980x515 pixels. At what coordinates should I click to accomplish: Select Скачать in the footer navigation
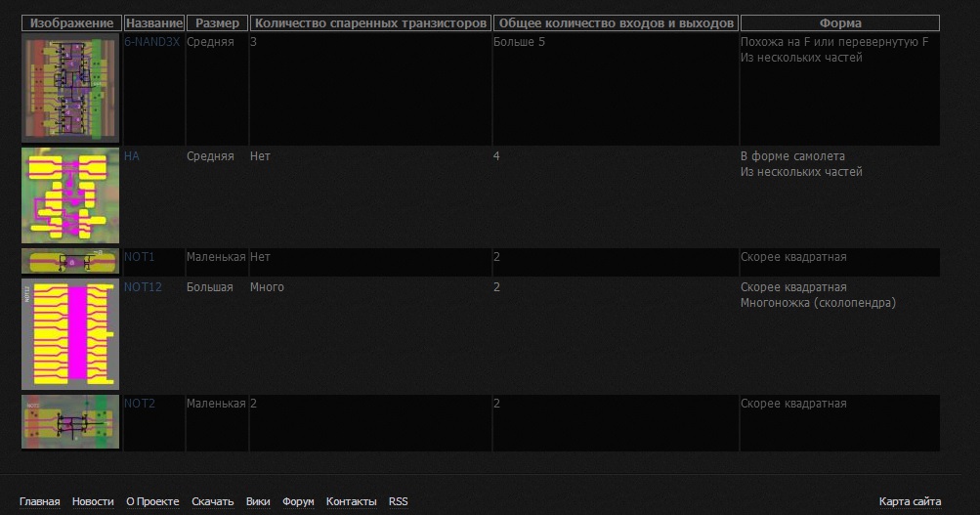pyautogui.click(x=212, y=501)
